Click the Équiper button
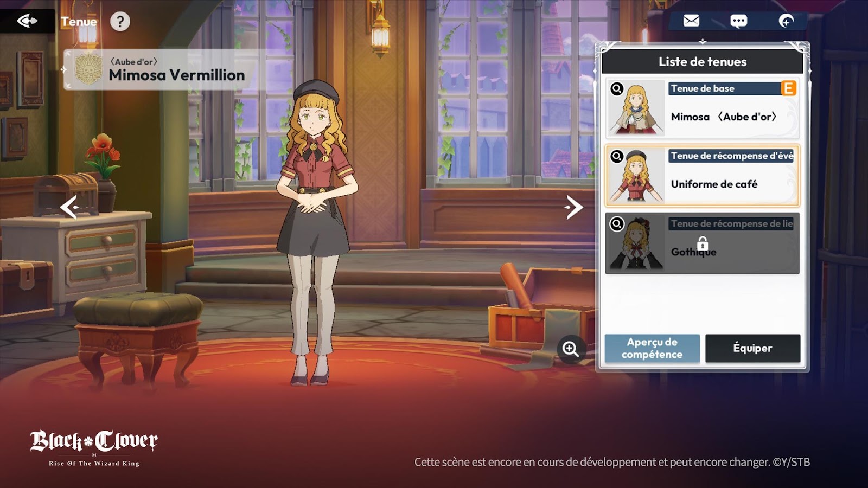 (x=752, y=348)
